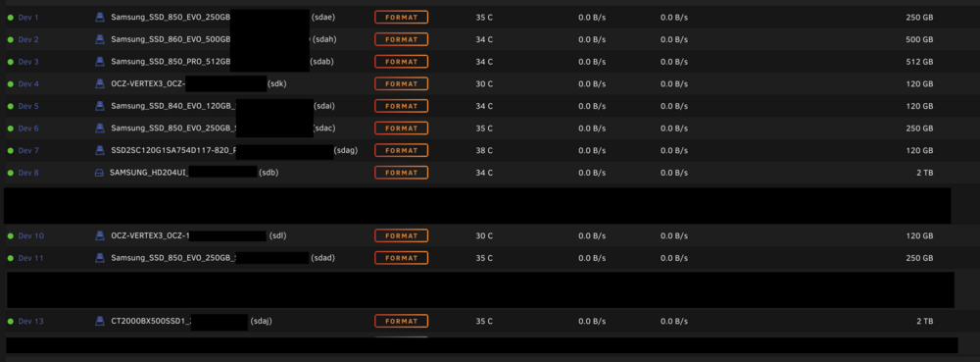Click the SSD2SC120G1SA754D117-820 device name
This screenshot has height=362, width=980.
click(173, 151)
